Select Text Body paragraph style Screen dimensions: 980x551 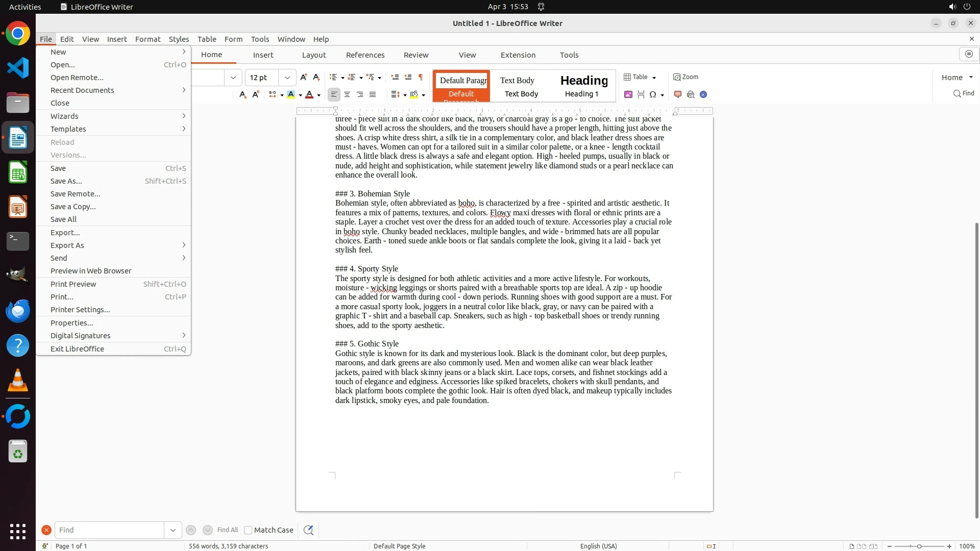click(x=521, y=86)
